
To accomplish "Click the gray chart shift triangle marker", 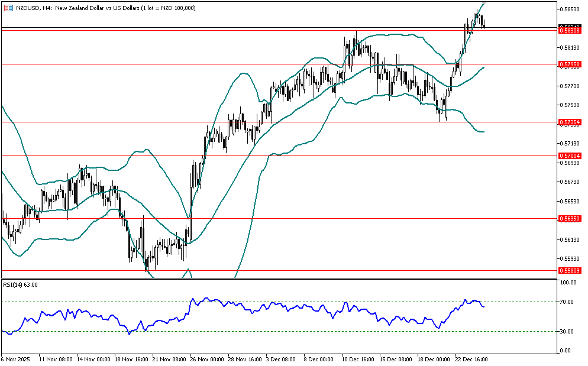I will (x=483, y=4).
